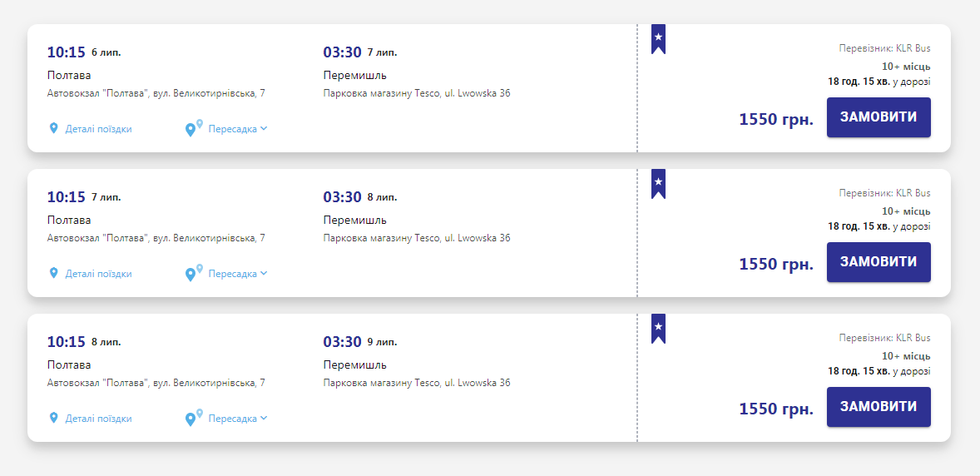This screenshot has width=980, height=476.
Task: Click transfer pins icon on 6 лип. trip
Action: (193, 128)
